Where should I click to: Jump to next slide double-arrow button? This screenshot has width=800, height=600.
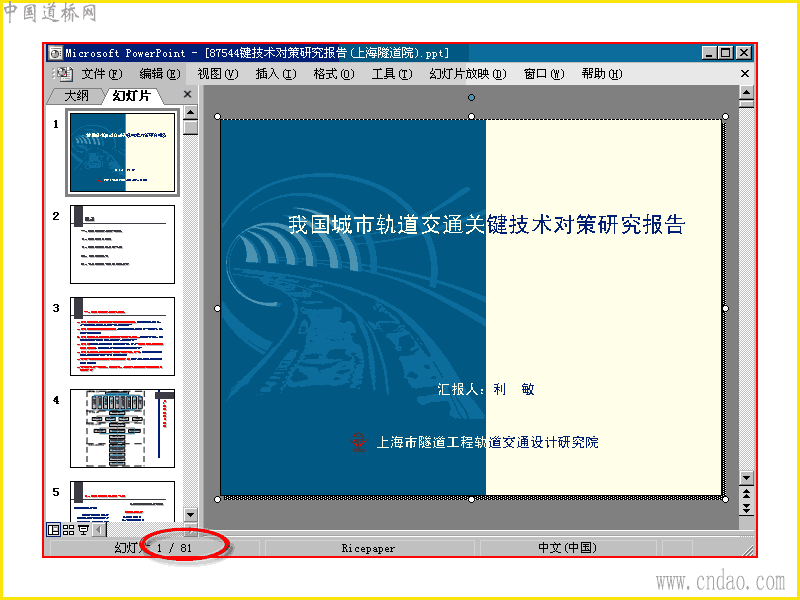(x=746, y=508)
